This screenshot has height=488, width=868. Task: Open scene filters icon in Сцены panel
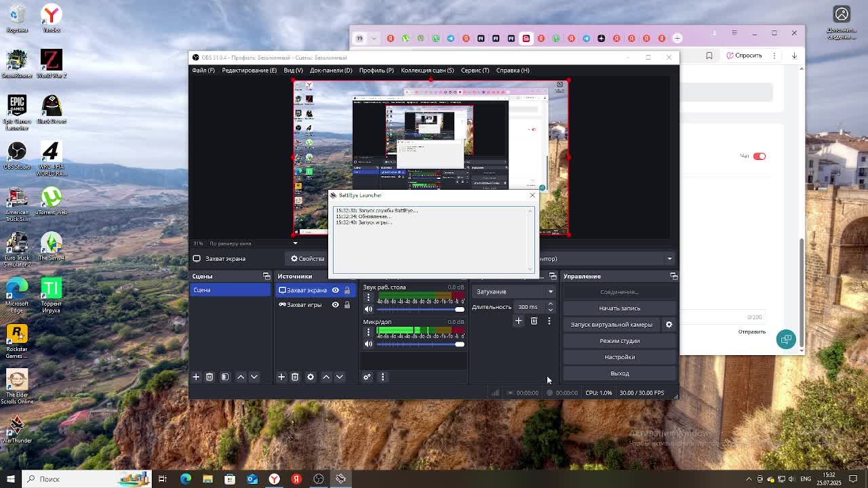click(x=225, y=377)
